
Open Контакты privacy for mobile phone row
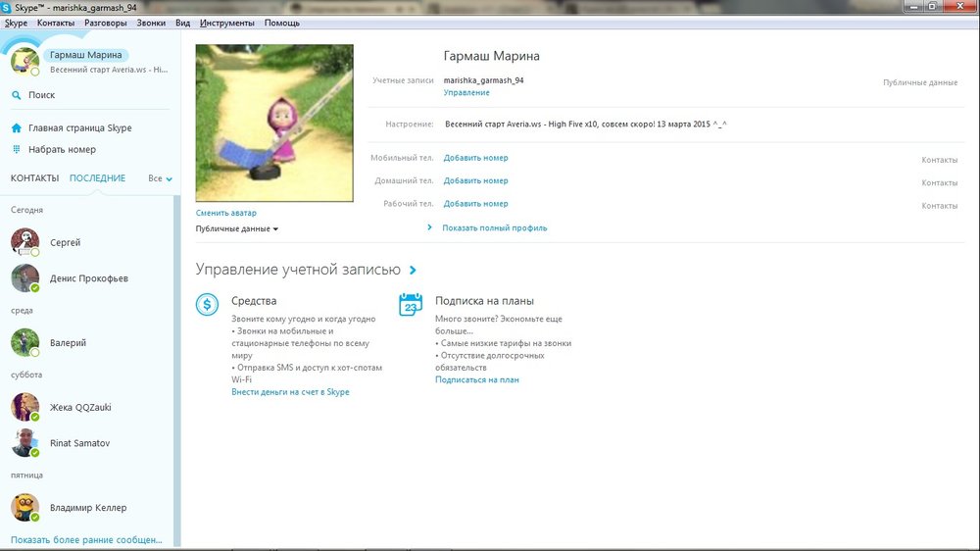(940, 160)
